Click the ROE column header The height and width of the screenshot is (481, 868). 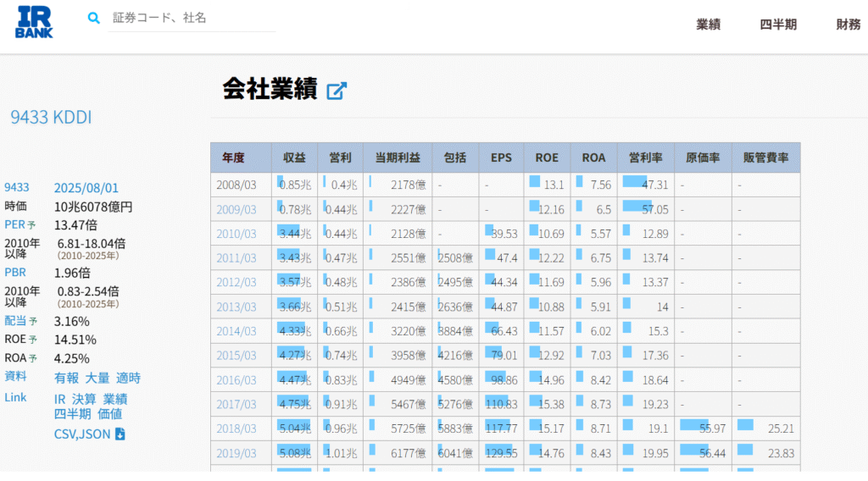click(x=547, y=158)
